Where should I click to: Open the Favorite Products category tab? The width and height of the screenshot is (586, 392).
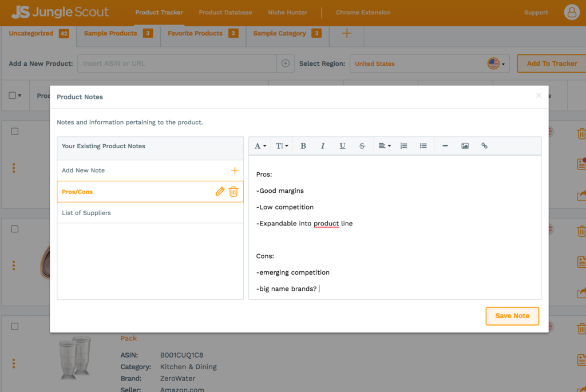195,33
